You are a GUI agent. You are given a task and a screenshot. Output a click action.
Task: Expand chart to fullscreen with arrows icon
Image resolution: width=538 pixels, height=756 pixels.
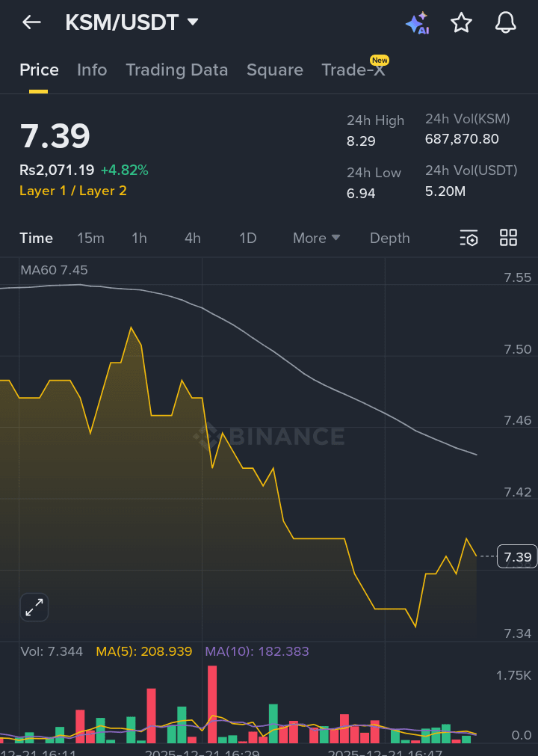point(34,607)
